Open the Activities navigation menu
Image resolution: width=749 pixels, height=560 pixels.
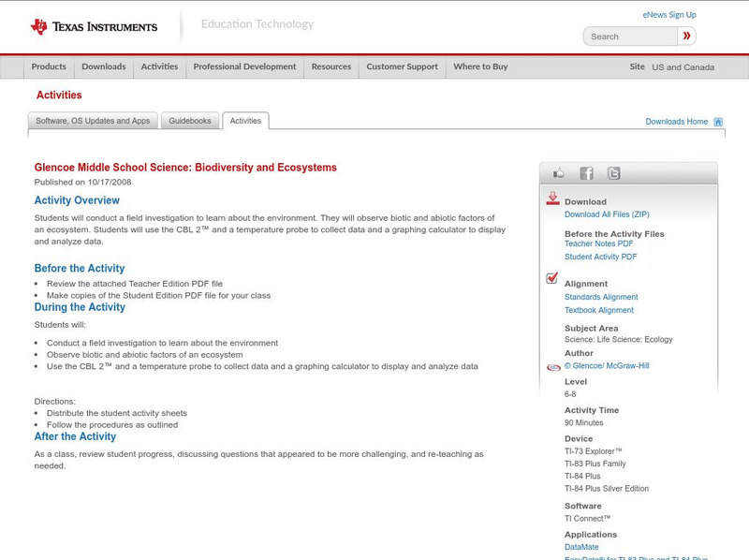pyautogui.click(x=159, y=66)
